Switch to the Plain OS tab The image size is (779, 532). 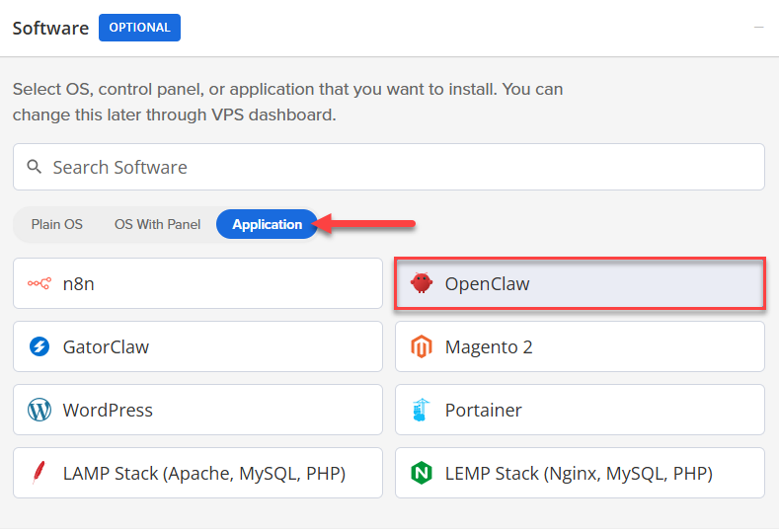pos(56,224)
